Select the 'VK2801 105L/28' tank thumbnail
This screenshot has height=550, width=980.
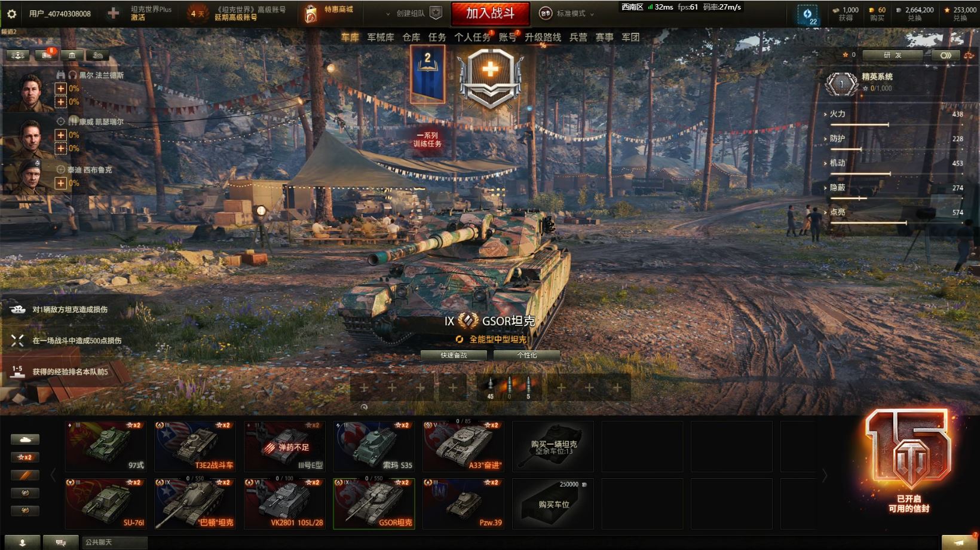(284, 503)
